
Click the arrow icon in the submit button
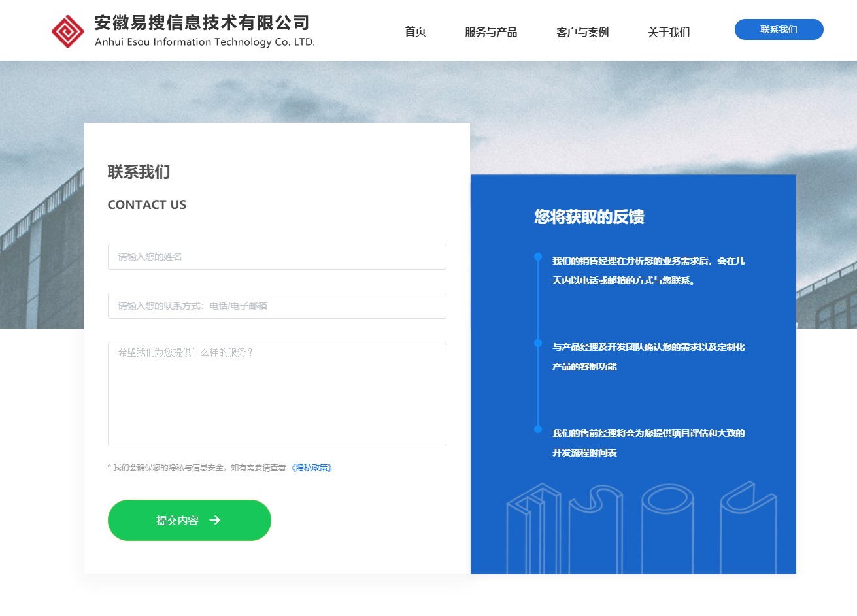pyautogui.click(x=214, y=520)
